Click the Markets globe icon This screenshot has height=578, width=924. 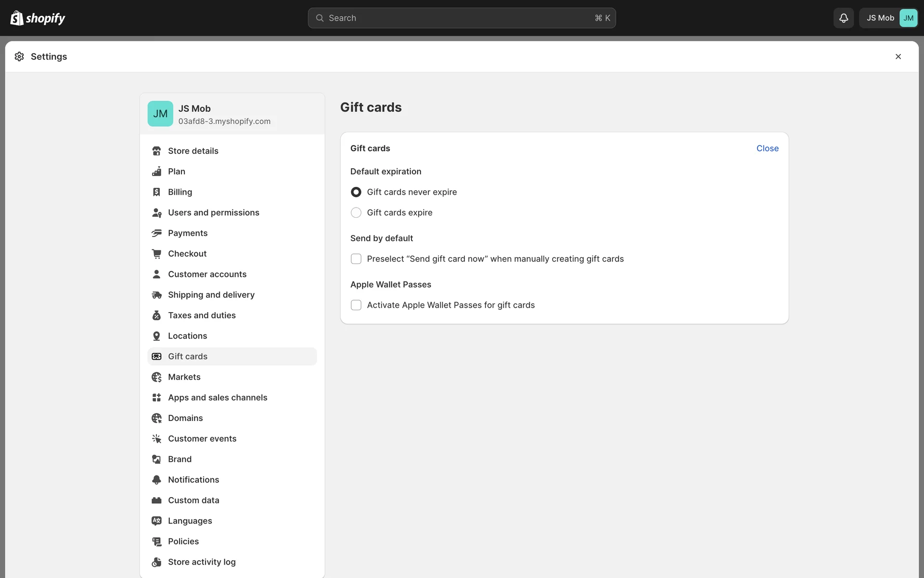(x=156, y=377)
